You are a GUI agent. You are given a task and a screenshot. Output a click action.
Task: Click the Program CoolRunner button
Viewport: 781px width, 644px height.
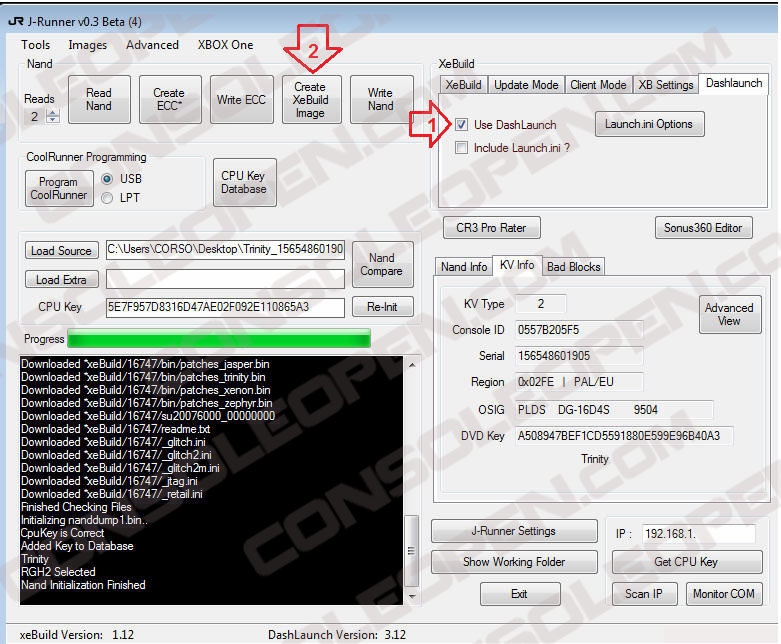(59, 188)
